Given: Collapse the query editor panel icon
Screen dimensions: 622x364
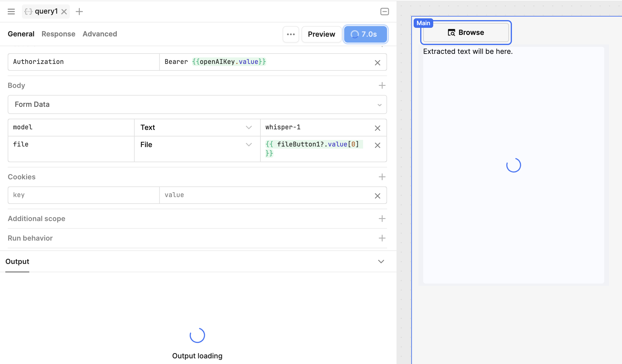Looking at the screenshot, I should pyautogui.click(x=384, y=12).
